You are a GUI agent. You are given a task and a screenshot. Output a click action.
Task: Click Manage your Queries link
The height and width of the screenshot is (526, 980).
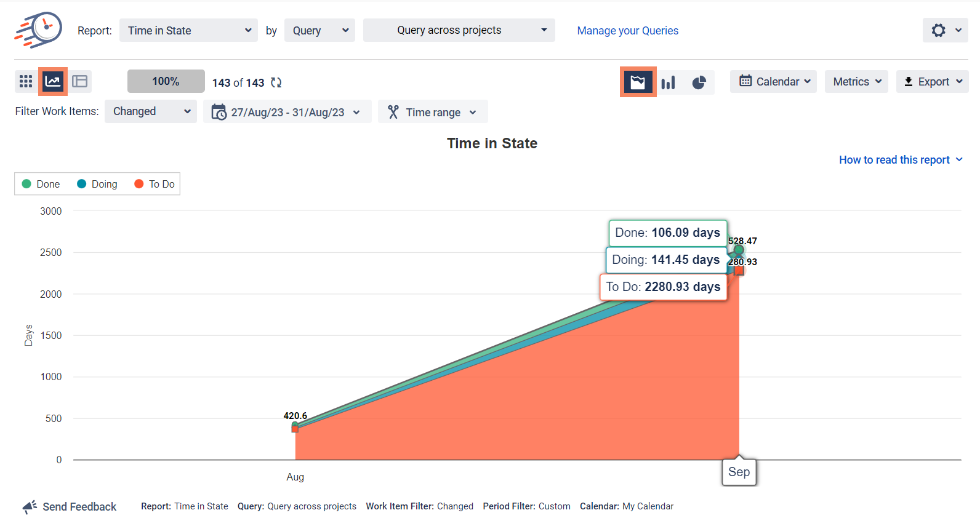(x=627, y=31)
